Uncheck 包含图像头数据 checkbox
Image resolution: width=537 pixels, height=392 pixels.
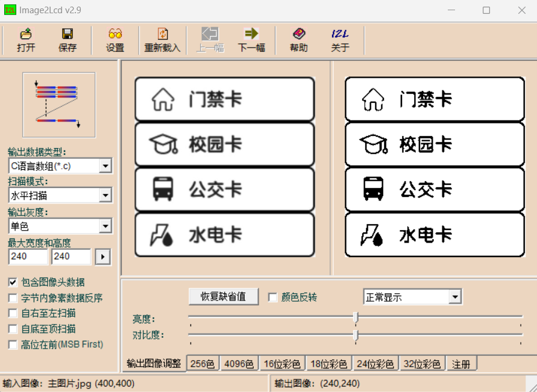tap(13, 282)
